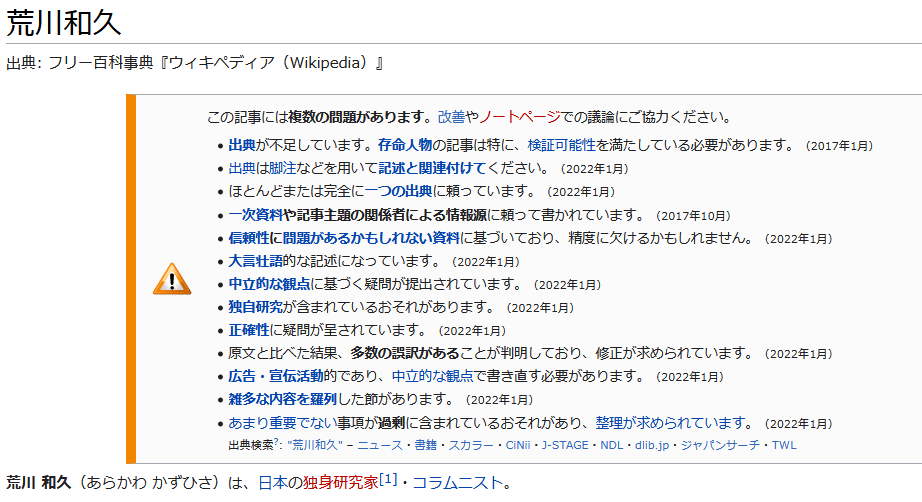Open the dlib.jp search link

[652, 445]
